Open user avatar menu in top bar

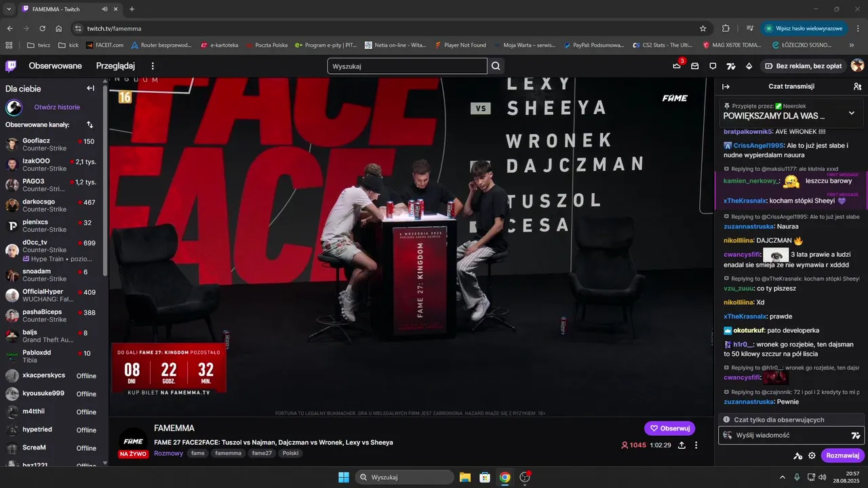857,66
